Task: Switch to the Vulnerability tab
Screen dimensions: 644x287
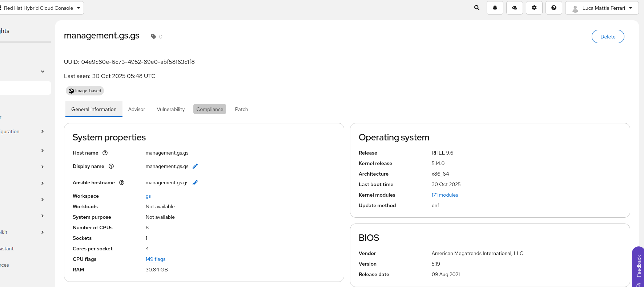Action: pos(171,109)
